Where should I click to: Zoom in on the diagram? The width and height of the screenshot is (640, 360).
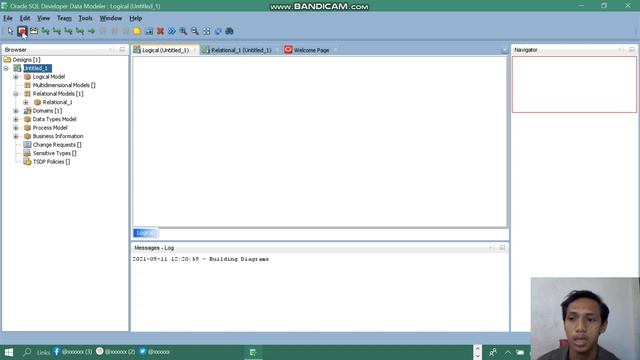tap(183, 31)
